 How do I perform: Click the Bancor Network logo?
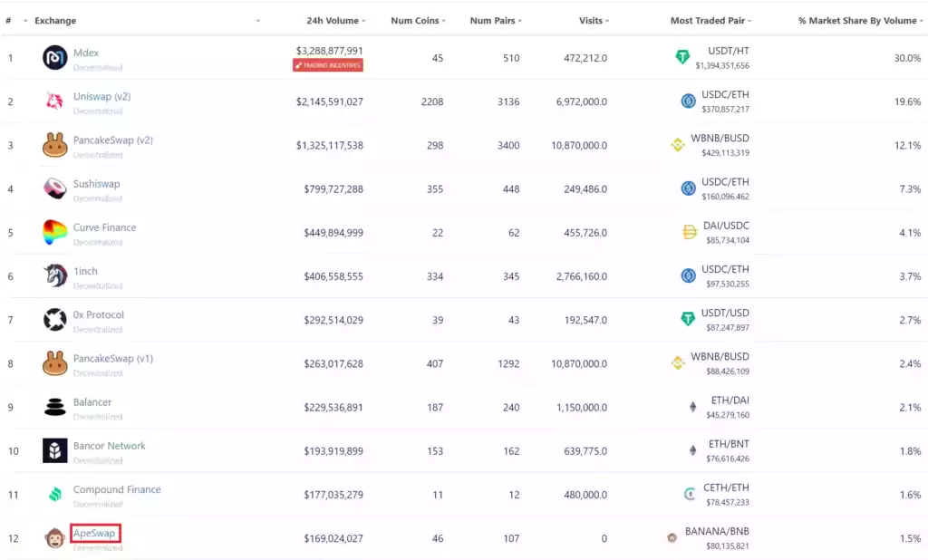(54, 450)
